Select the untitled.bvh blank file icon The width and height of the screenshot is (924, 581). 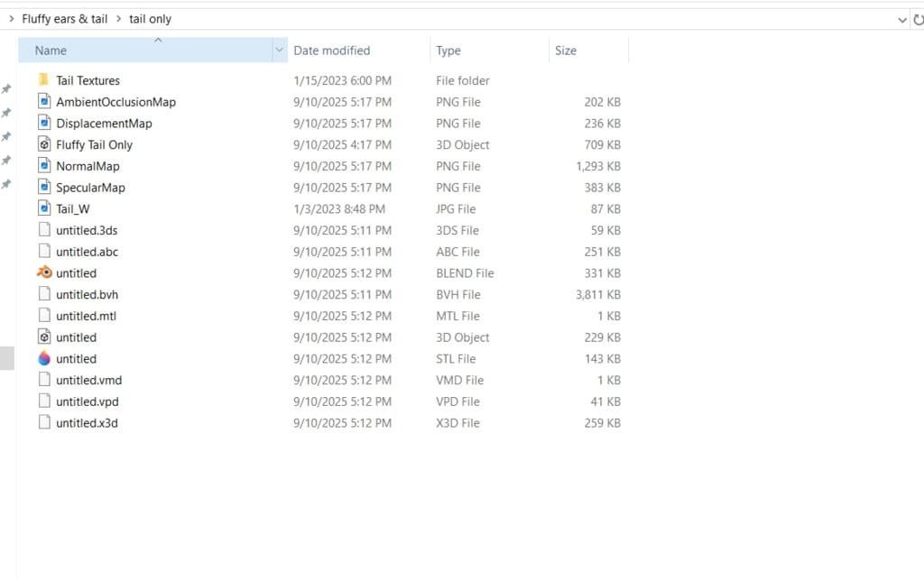[x=44, y=293]
